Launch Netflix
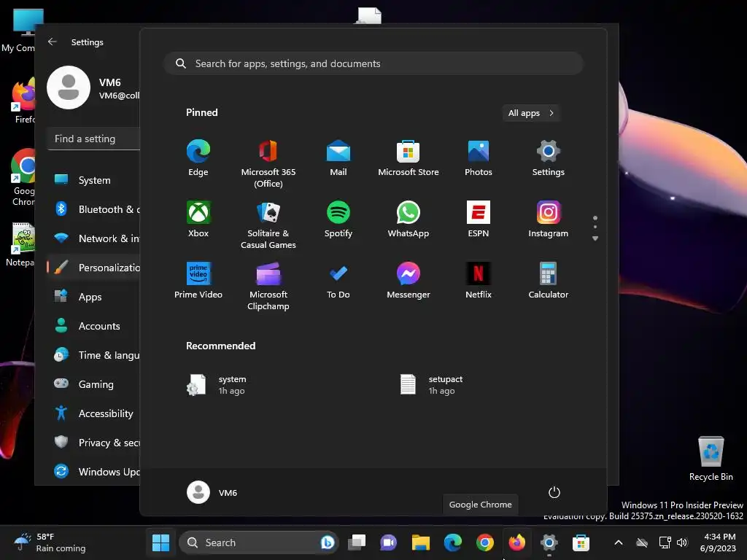 (x=479, y=281)
